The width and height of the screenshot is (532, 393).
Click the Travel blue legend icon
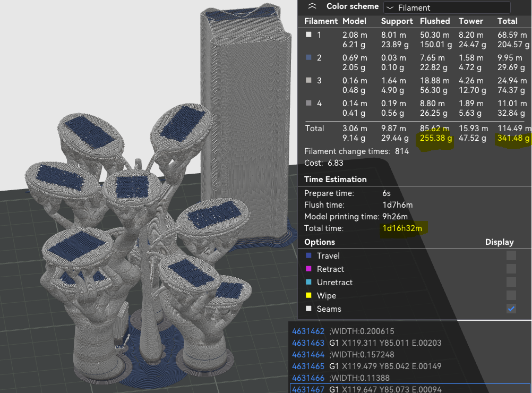click(308, 255)
